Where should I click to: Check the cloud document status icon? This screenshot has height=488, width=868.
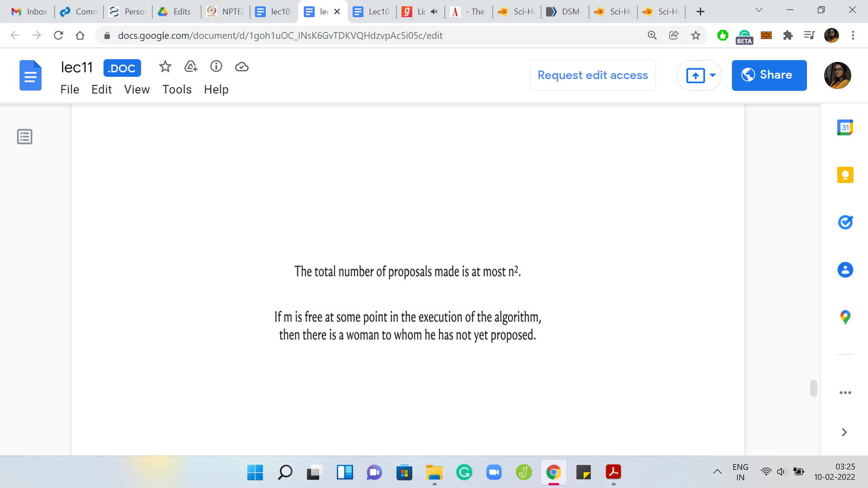[242, 67]
